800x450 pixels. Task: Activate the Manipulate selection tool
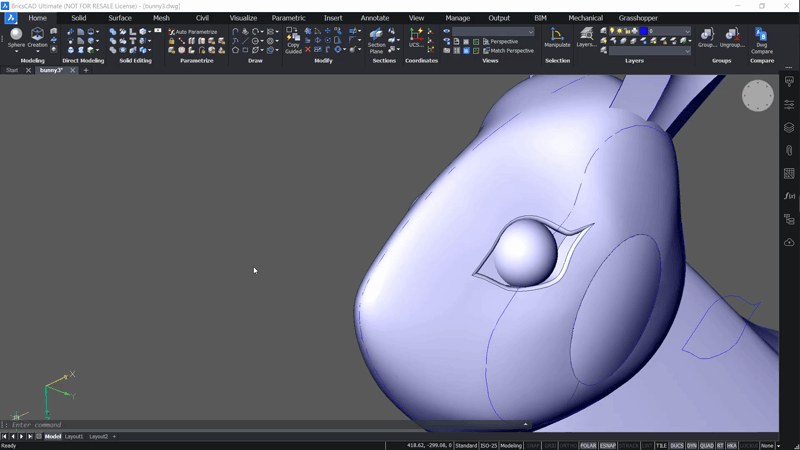tap(557, 38)
